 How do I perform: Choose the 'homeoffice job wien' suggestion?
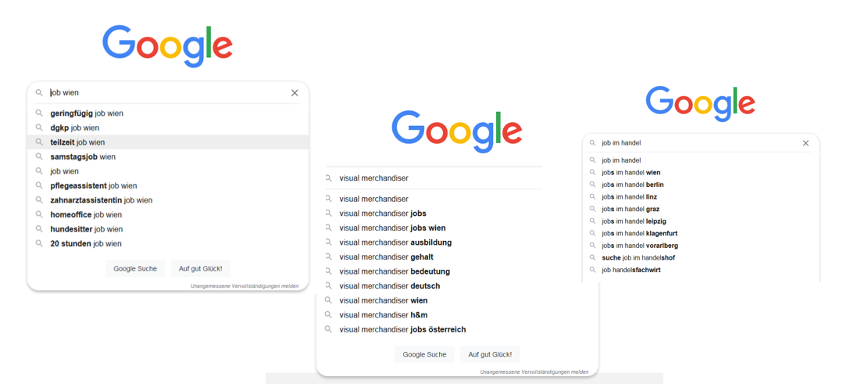(x=86, y=214)
